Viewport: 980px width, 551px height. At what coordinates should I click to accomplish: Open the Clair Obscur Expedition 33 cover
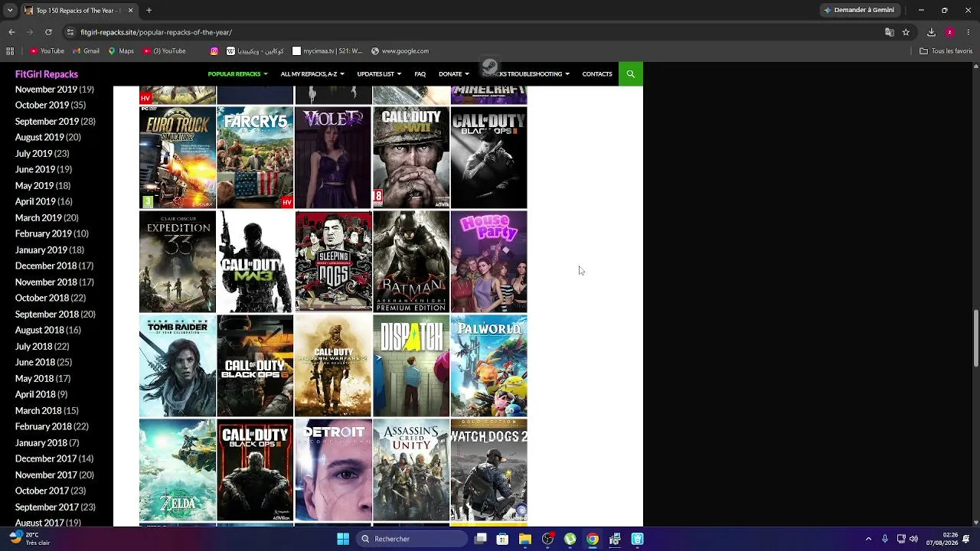178,262
